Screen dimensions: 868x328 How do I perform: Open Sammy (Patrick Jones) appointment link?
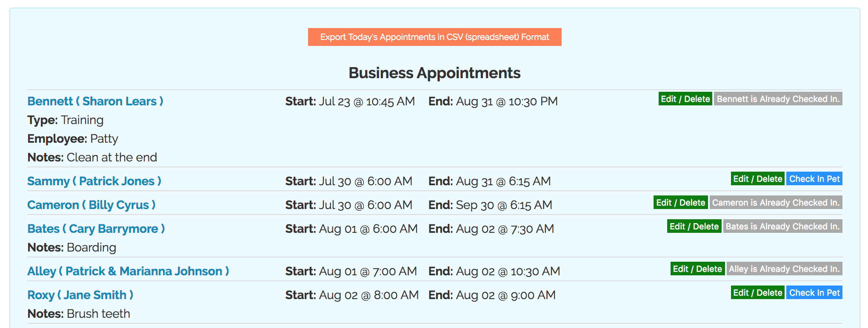94,181
